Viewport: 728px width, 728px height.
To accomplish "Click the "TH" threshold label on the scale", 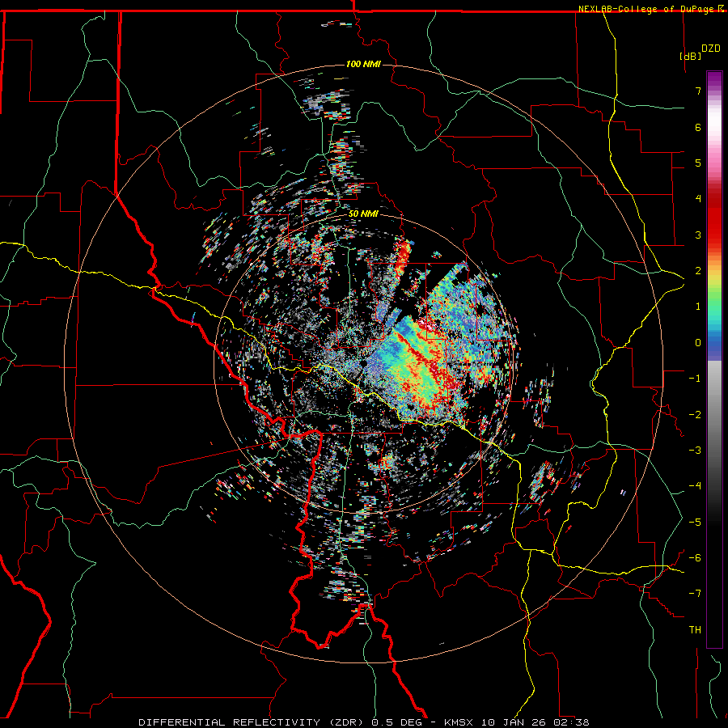I will pyautogui.click(x=695, y=629).
